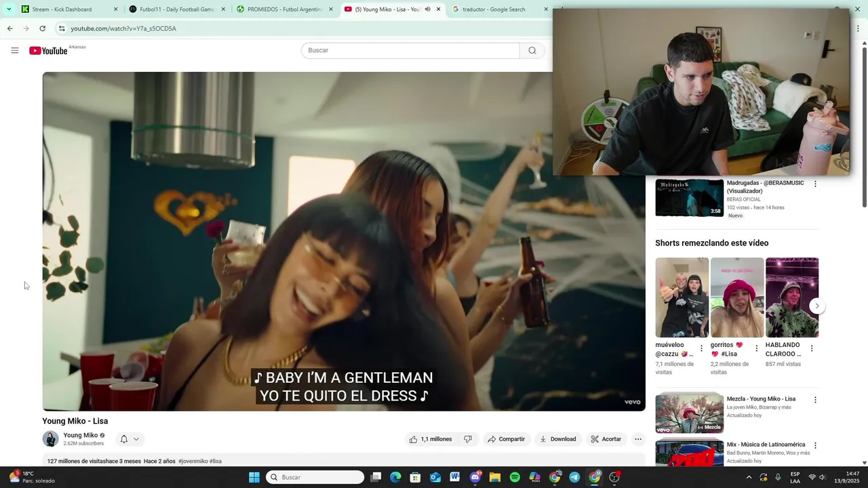Open options for HABLANDO CLAROOO short
The width and height of the screenshot is (868, 488).
click(x=812, y=348)
